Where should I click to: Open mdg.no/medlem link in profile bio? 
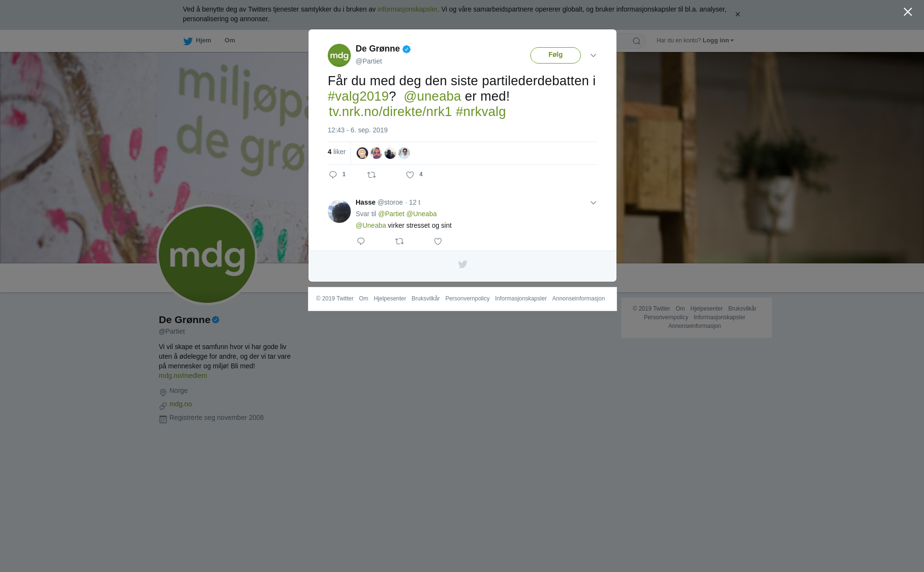(x=183, y=376)
